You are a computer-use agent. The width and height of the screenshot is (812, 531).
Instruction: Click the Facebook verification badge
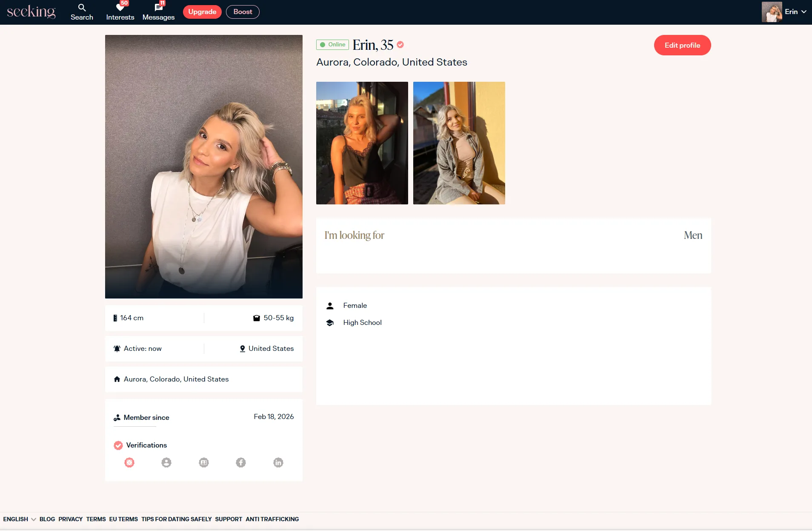[x=241, y=462]
